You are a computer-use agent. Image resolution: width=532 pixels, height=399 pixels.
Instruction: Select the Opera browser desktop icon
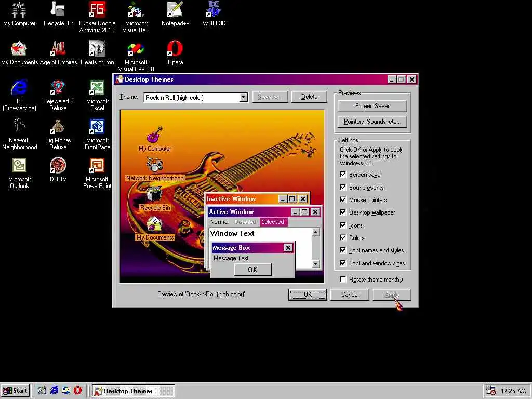click(175, 53)
